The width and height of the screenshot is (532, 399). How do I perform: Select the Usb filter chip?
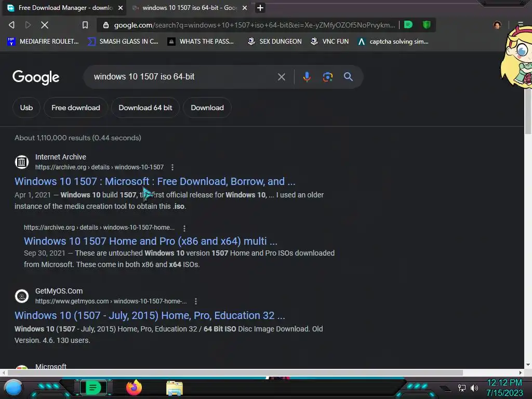click(26, 108)
